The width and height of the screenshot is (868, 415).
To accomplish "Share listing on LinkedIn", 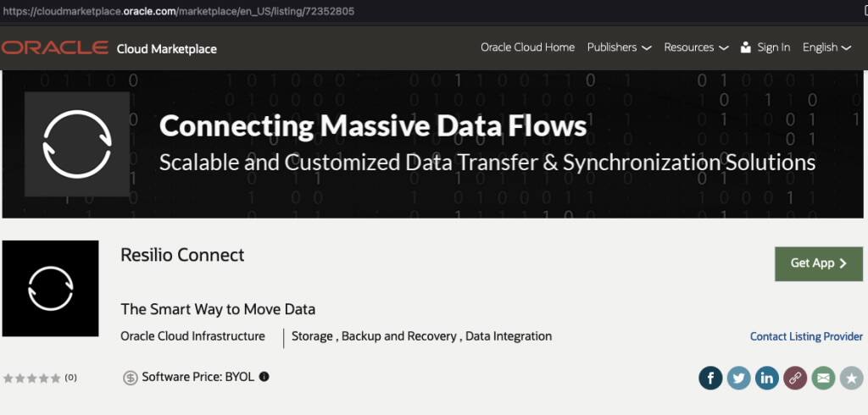I will click(766, 378).
